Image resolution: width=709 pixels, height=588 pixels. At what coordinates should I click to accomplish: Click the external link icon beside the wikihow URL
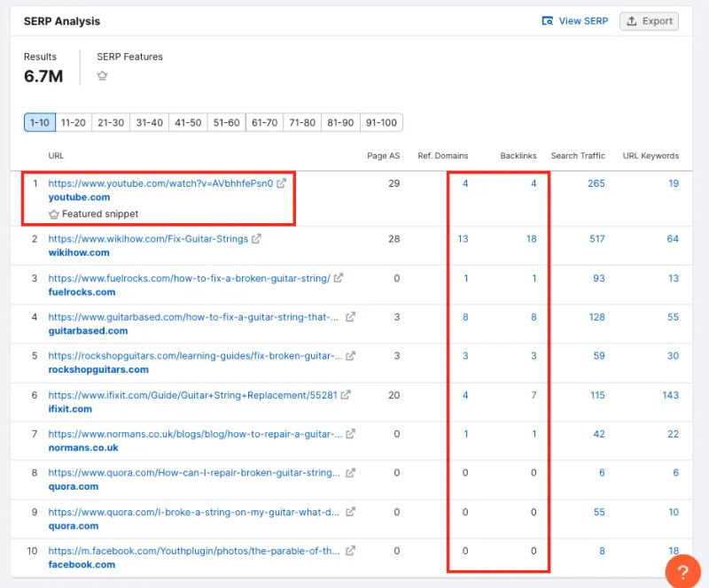(257, 238)
